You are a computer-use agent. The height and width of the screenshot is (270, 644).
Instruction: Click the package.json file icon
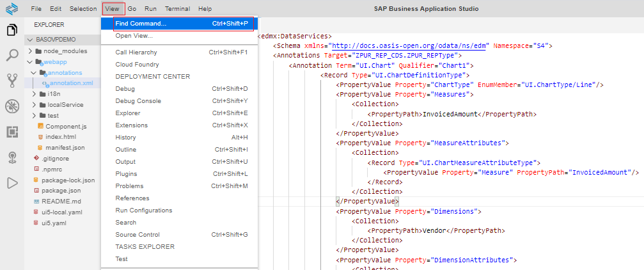click(36, 191)
